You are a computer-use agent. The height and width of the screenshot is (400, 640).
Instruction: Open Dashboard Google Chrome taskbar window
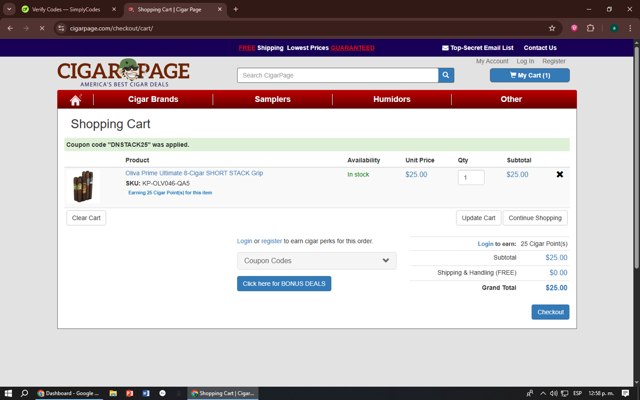(68, 393)
